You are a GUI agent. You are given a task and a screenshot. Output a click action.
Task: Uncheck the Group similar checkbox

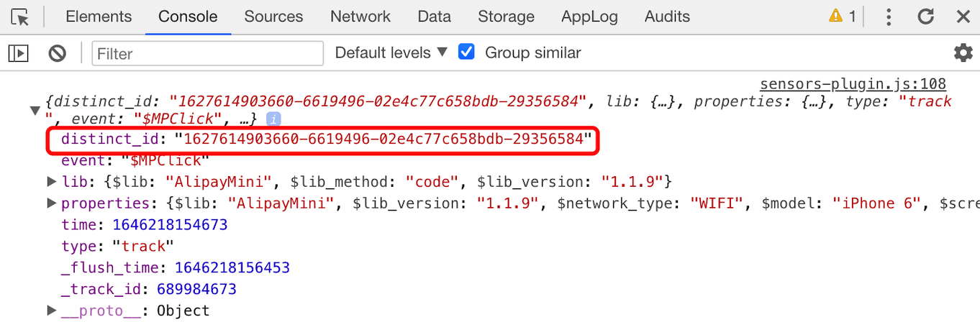tap(467, 52)
